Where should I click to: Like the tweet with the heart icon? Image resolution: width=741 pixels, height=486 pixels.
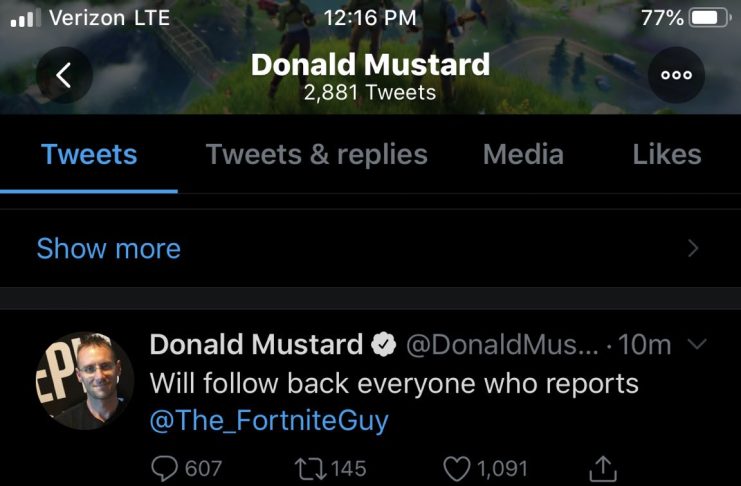click(457, 469)
